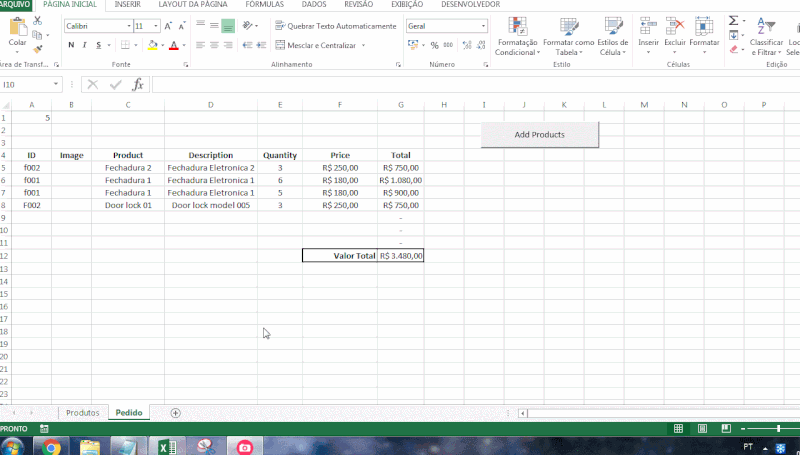Open Chrome from the Windows taskbar
Image resolution: width=800 pixels, height=455 pixels.
pyautogui.click(x=50, y=447)
